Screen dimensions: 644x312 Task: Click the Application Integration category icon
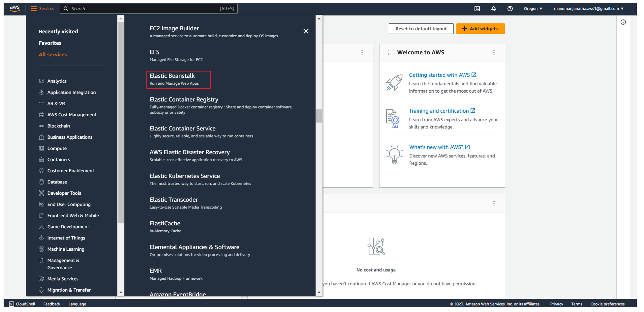pos(42,92)
